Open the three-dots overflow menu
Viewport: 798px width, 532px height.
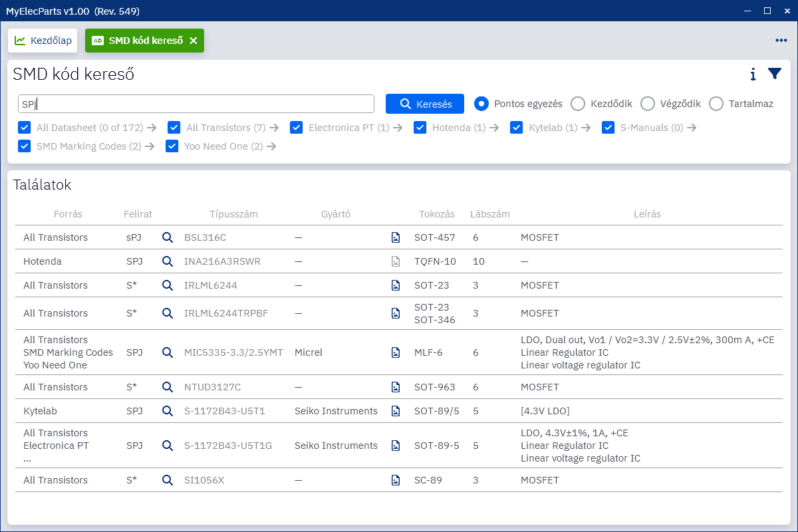pyautogui.click(x=781, y=41)
